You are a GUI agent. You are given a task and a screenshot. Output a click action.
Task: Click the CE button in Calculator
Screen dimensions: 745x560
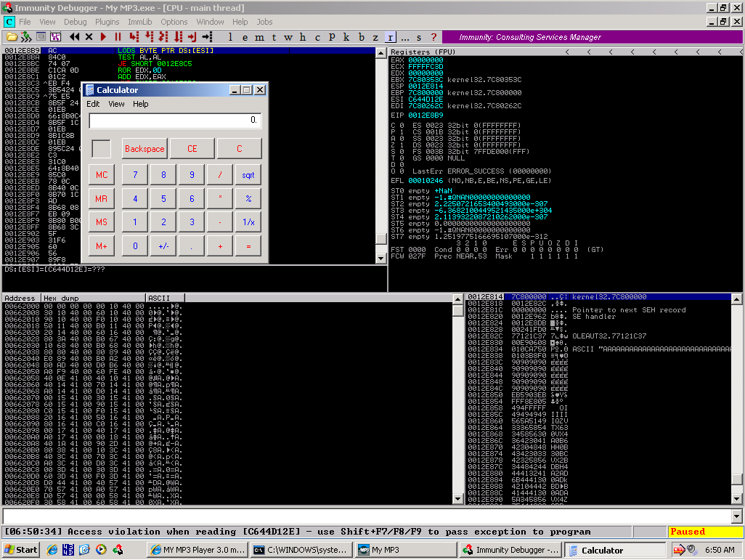192,149
